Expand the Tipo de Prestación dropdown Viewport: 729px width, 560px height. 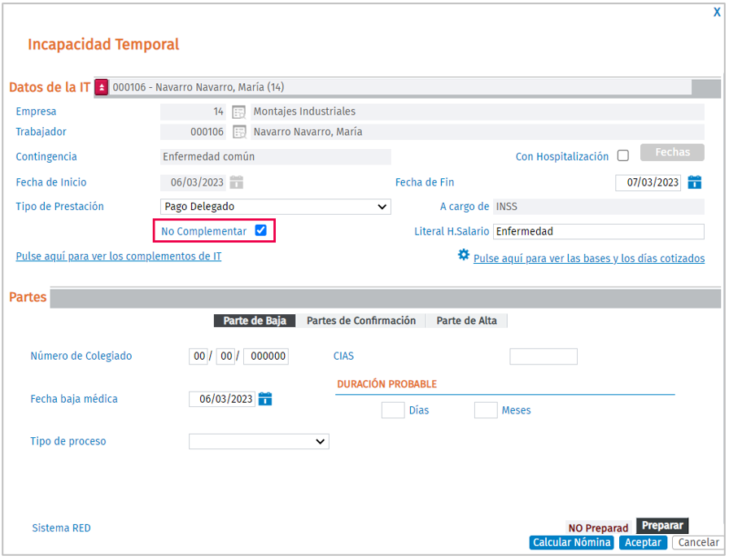click(x=275, y=207)
